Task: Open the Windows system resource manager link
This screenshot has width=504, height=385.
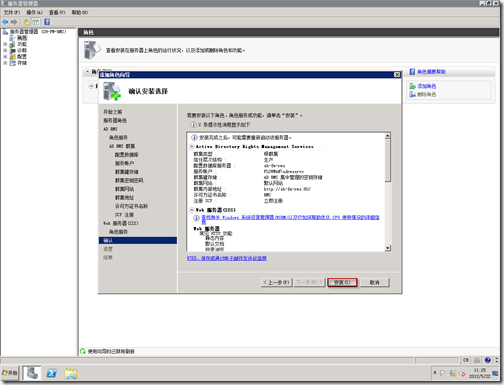Action: click(x=290, y=219)
